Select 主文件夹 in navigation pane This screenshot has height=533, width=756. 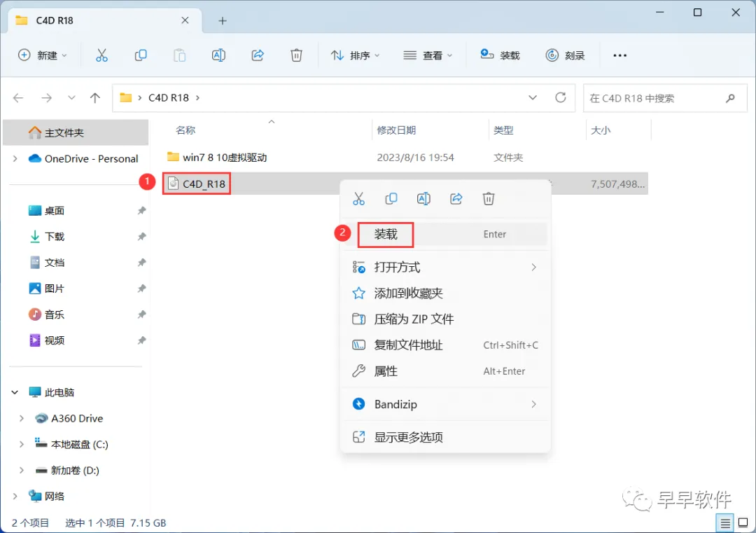click(x=76, y=132)
